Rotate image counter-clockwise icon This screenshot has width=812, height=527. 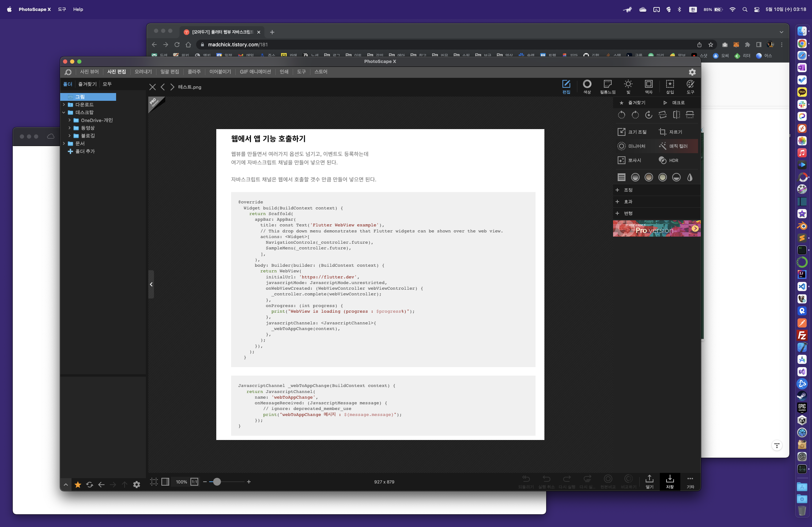click(x=622, y=115)
